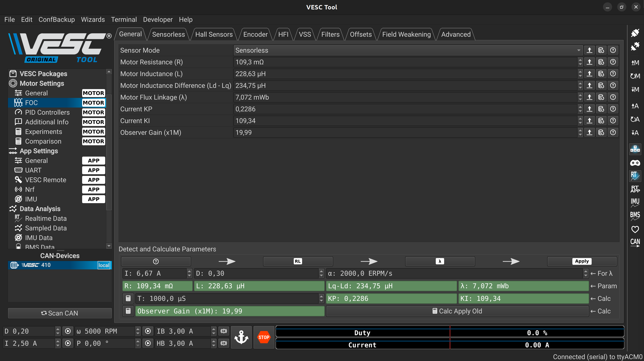The width and height of the screenshot is (644, 361).
Task: Click stepper of duty D 0,30 field
Action: (321, 273)
